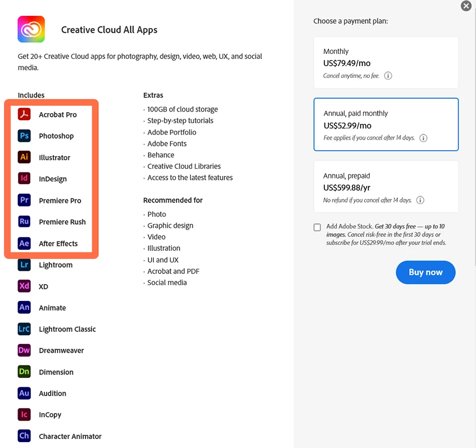Click the Creative Cloud All Apps title
Screen dimensions: 476x448
[x=109, y=30]
